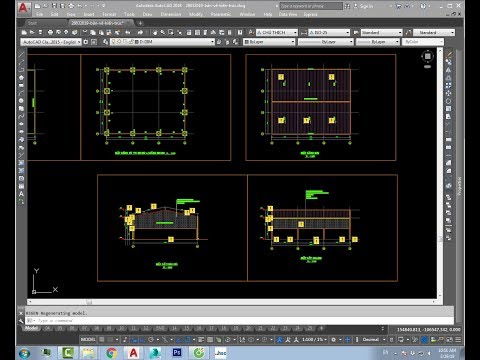Click the Plot (print) icon
Screen dimensions: 480x360
tap(50, 32)
